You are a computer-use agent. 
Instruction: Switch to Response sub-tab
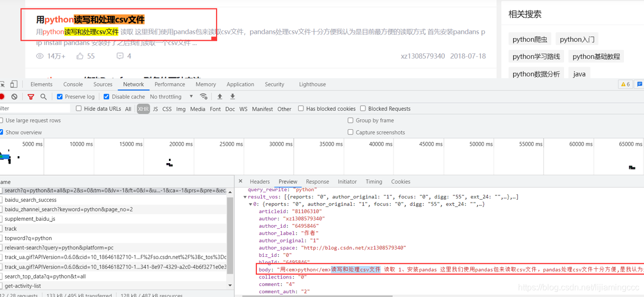point(317,182)
